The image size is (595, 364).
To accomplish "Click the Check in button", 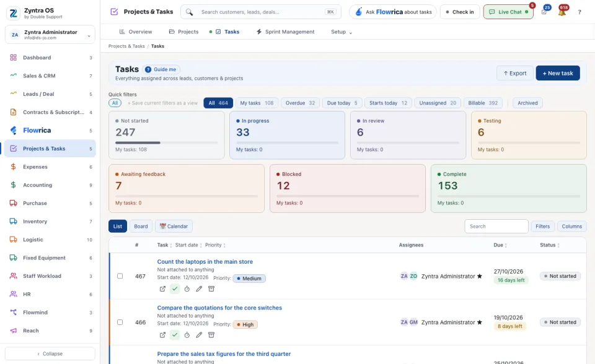I will [460, 12].
